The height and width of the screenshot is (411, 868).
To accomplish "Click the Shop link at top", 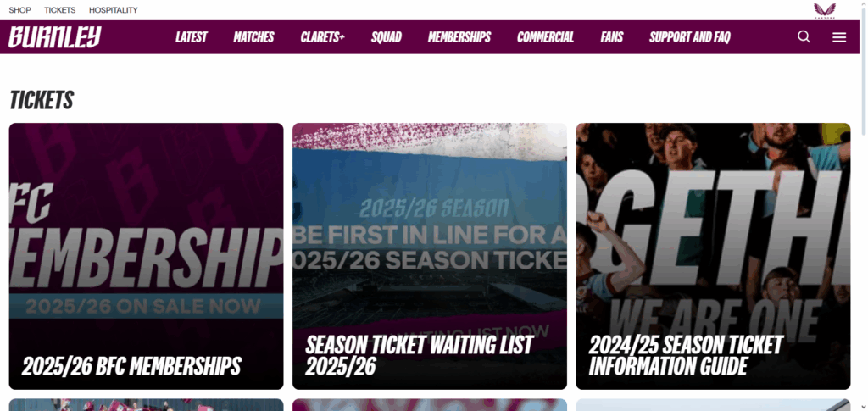I will 20,10.
